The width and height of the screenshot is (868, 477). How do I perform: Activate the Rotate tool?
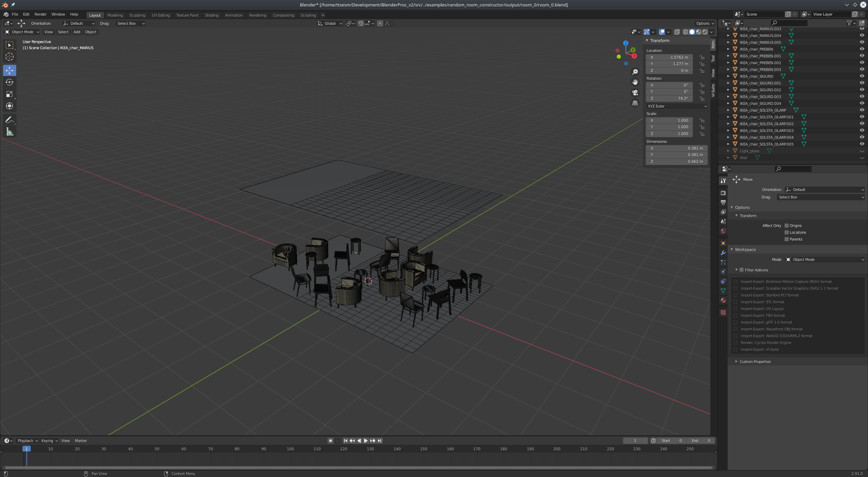9,82
